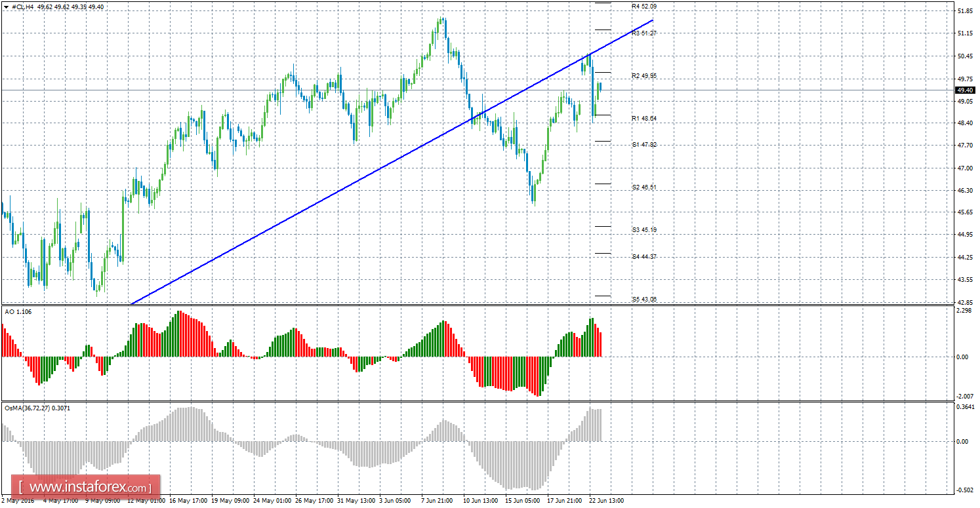Screen dimensions: 980x508
Task: Click the S3 45.19 support label
Action: click(x=644, y=230)
